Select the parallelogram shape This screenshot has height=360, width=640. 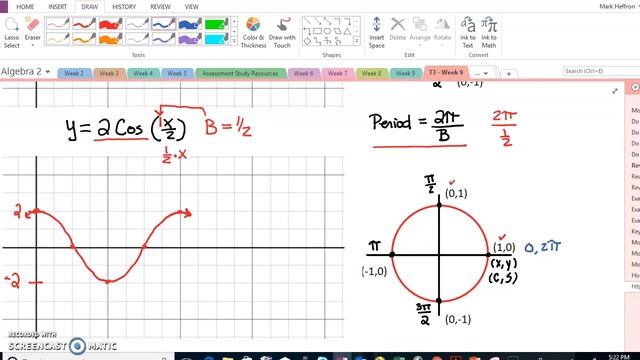(x=337, y=31)
